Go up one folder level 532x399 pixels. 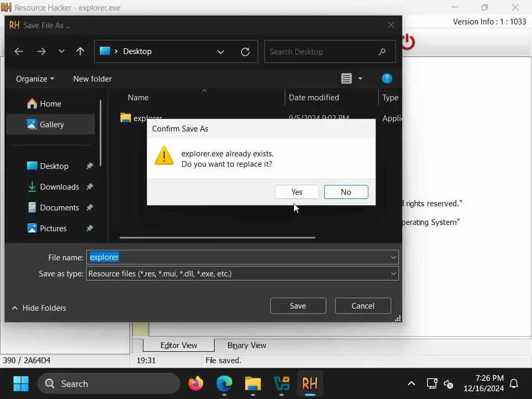(80, 51)
